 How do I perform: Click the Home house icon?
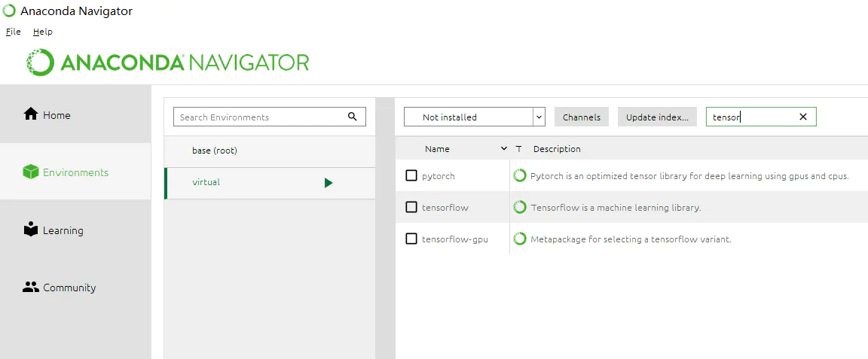(31, 114)
